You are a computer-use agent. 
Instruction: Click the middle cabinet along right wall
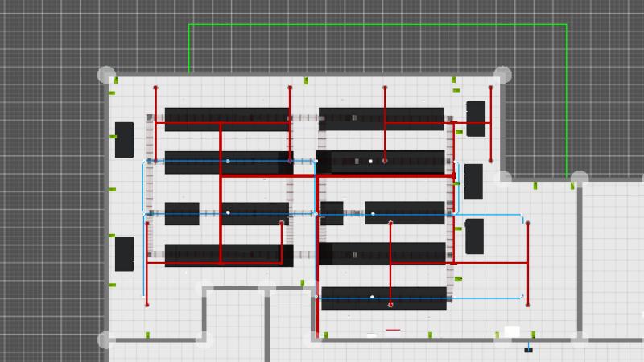click(473, 181)
